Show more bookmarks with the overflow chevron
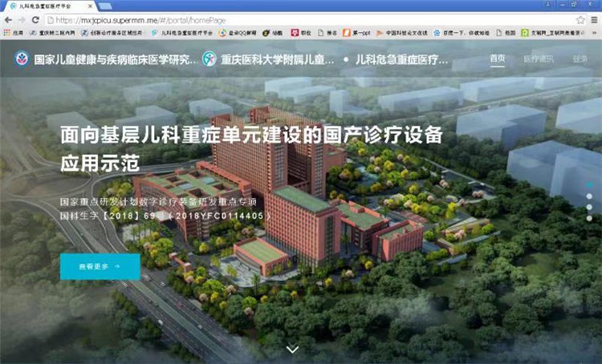The width and height of the screenshot is (602, 364). [x=595, y=33]
